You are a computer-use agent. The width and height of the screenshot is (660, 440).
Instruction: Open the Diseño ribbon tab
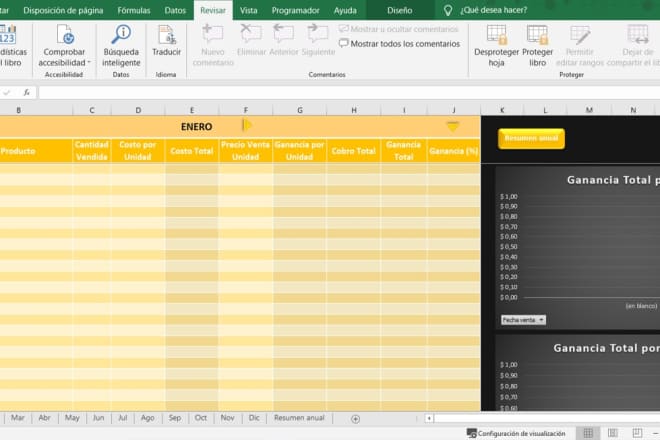pyautogui.click(x=400, y=11)
